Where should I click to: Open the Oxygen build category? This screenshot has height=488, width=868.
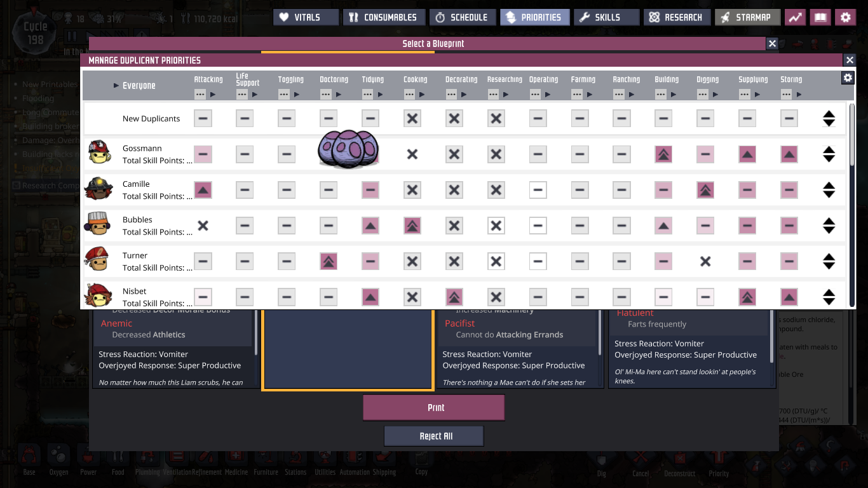click(58, 460)
